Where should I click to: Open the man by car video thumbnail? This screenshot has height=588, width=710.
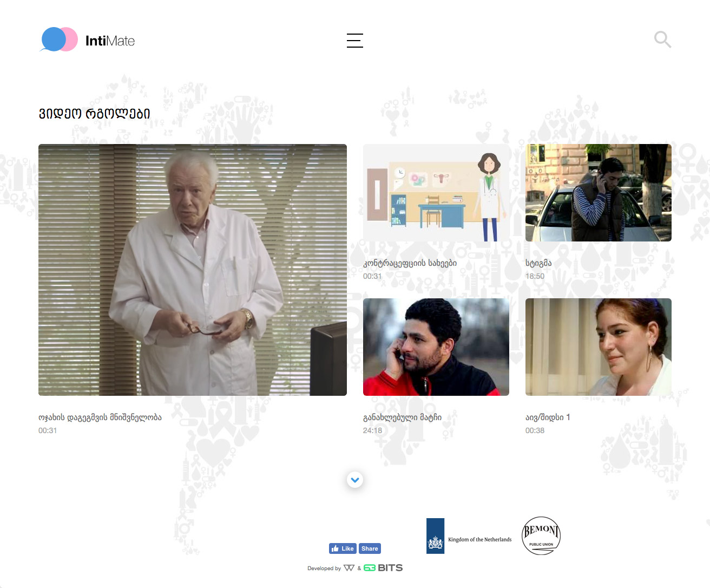[x=598, y=193]
